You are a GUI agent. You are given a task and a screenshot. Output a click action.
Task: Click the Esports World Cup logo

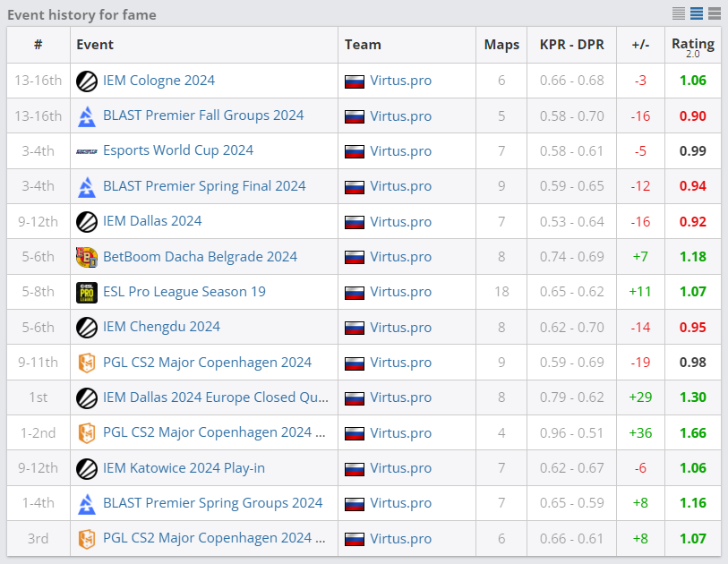[87, 150]
